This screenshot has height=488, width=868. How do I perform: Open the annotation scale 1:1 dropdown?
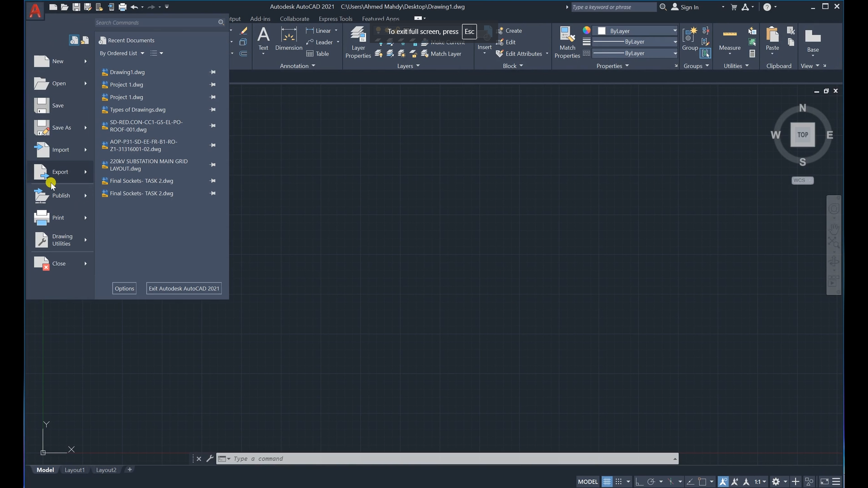click(x=760, y=481)
